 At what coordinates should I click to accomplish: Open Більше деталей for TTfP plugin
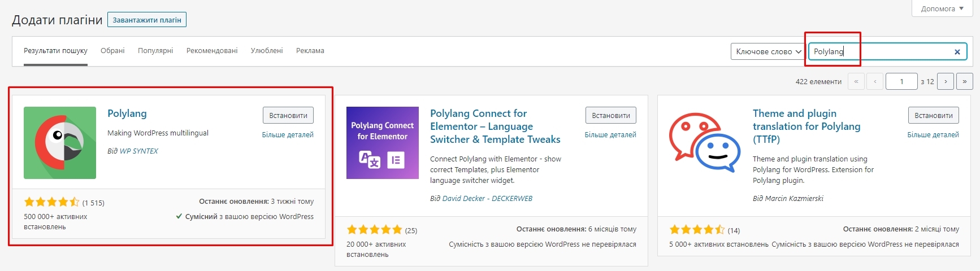[x=933, y=135]
